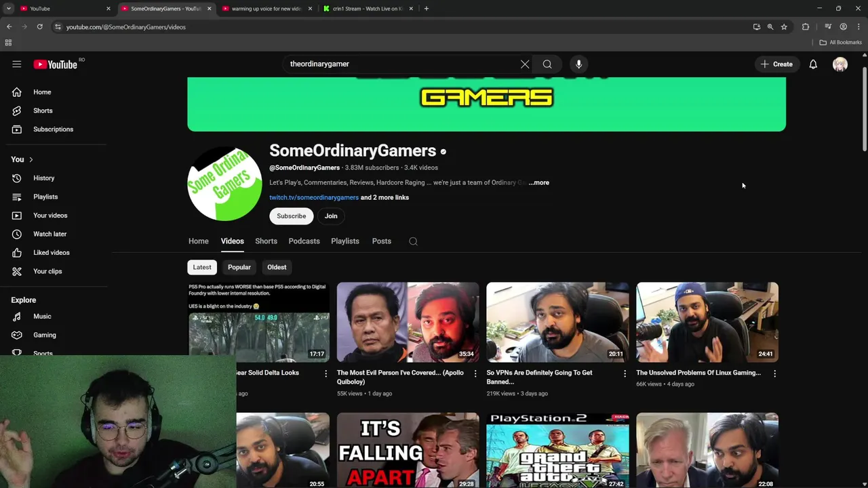Search within channel using the magnifier icon
This screenshot has height=488, width=868.
(x=413, y=241)
